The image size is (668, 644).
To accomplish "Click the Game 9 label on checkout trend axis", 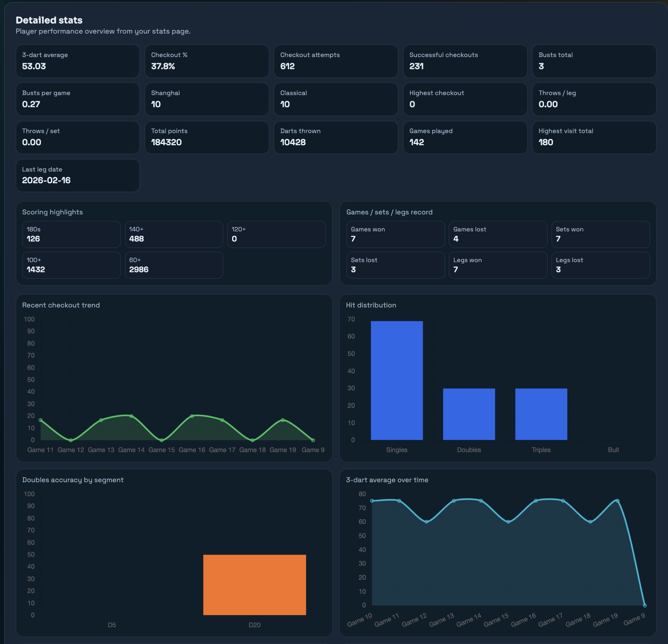I will (x=313, y=450).
